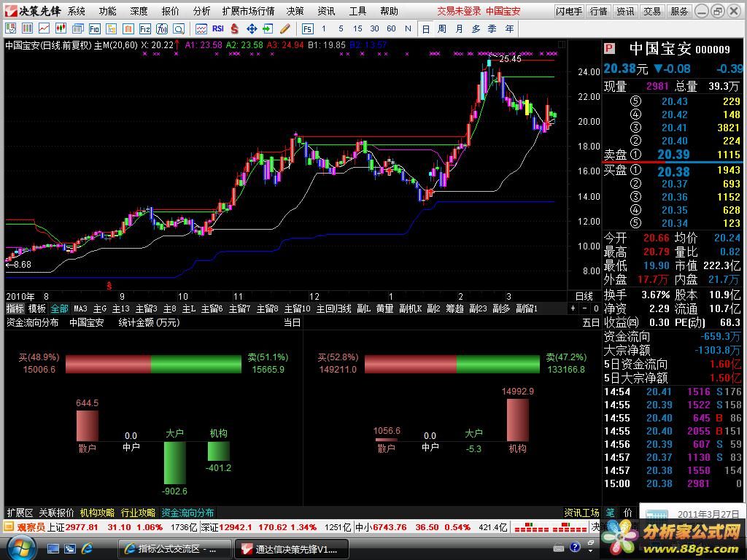This screenshot has height=560, width=747.
Task: Click the 行情 button at top right
Action: 598,10
